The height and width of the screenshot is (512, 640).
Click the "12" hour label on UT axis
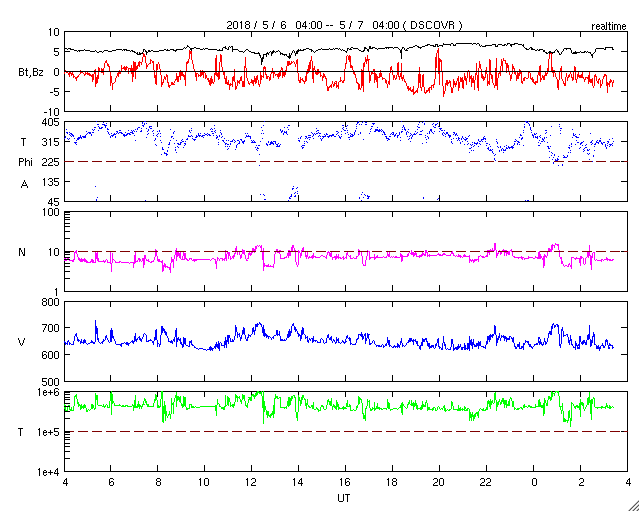point(251,482)
